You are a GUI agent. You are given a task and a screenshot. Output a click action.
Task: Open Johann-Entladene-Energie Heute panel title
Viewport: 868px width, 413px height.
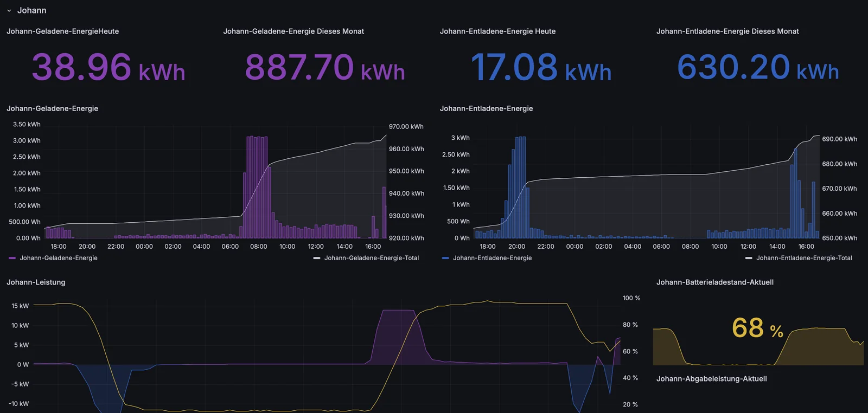[x=497, y=31]
